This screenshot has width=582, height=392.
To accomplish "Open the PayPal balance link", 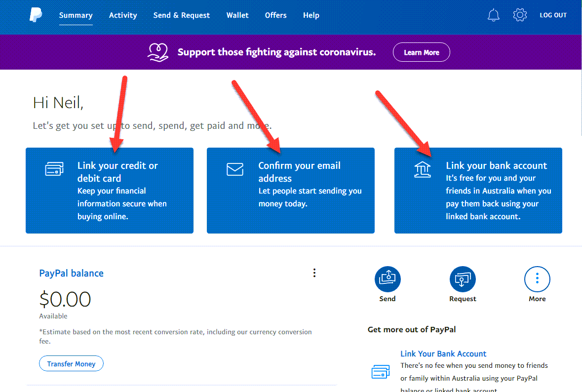I will point(71,273).
